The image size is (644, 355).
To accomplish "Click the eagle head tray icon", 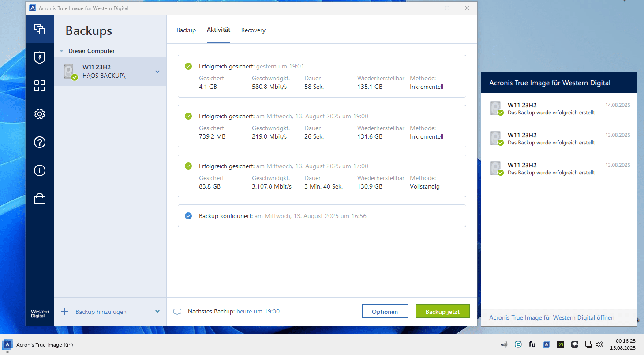I will click(x=574, y=344).
